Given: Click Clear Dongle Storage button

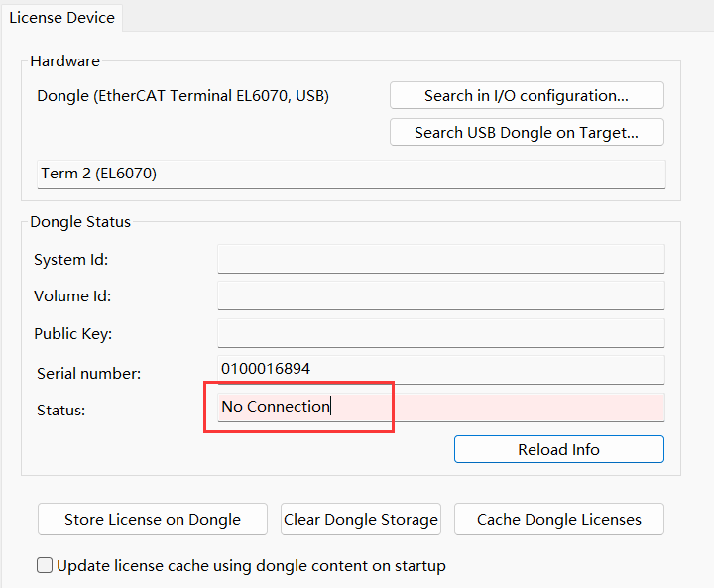Looking at the screenshot, I should pos(361,520).
